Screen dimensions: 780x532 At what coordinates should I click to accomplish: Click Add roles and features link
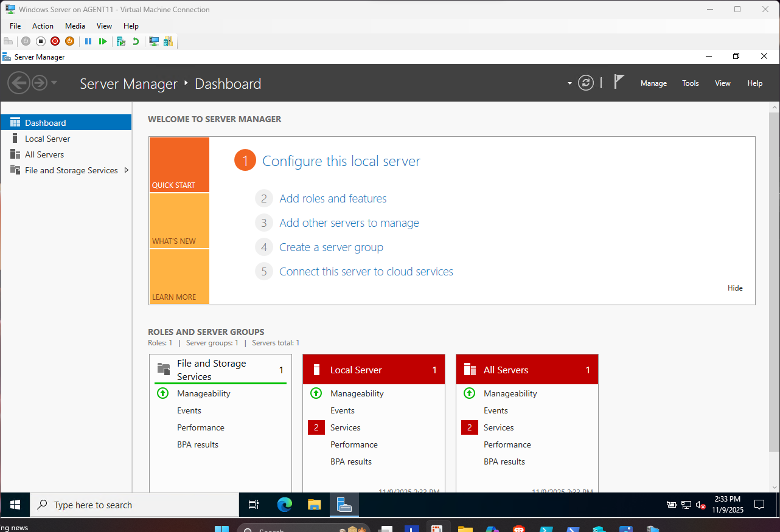pos(333,199)
